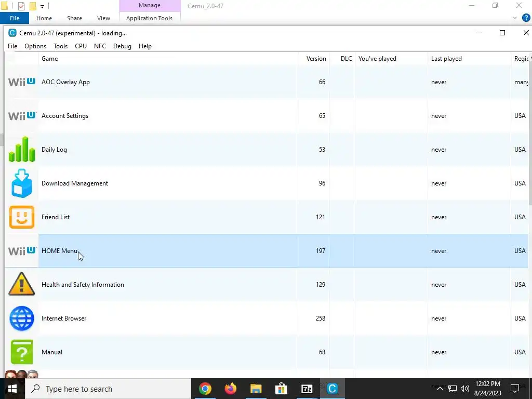Sort by the Version column header

[313, 59]
